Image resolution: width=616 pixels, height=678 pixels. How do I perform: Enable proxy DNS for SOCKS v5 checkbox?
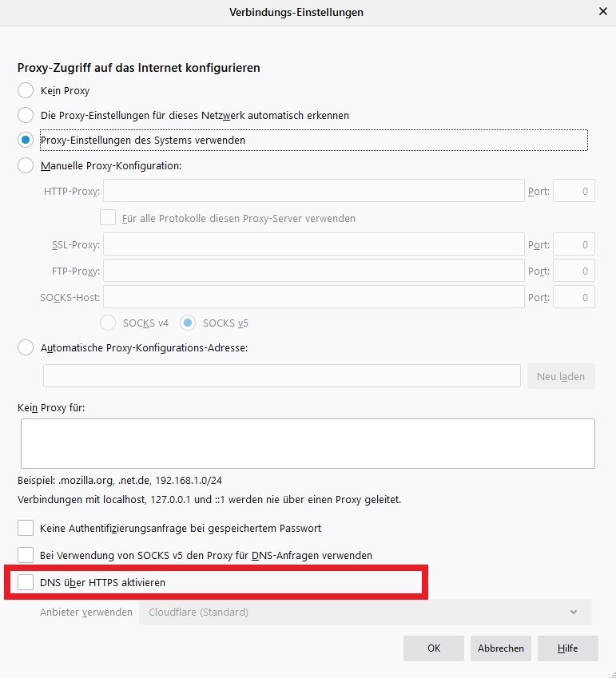coord(26,554)
